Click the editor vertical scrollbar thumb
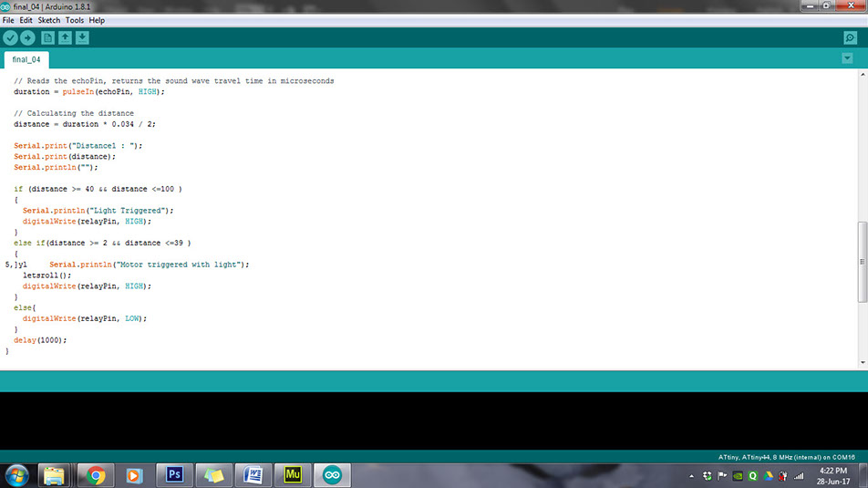 863,262
